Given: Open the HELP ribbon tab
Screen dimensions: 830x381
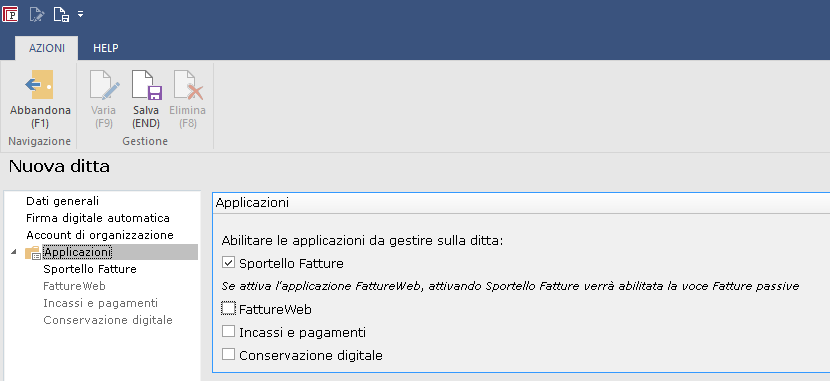Looking at the screenshot, I should coord(106,48).
